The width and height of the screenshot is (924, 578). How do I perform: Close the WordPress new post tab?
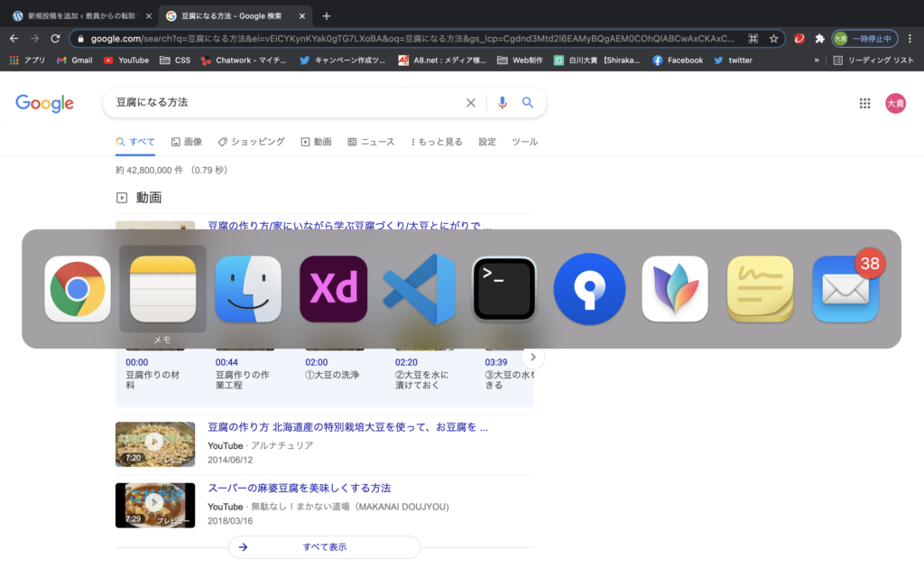tap(149, 16)
